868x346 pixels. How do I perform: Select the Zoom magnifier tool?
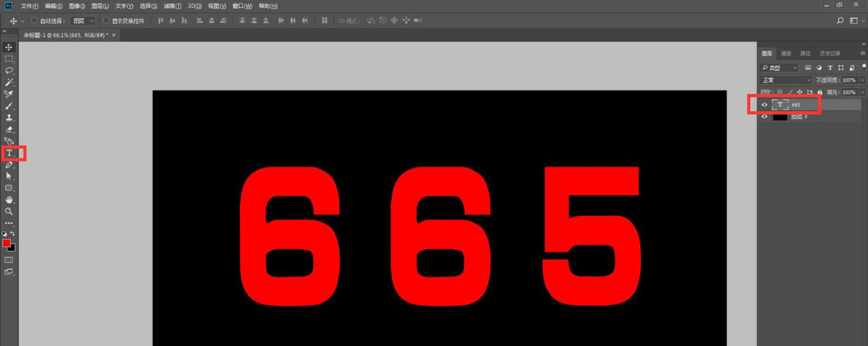click(9, 211)
